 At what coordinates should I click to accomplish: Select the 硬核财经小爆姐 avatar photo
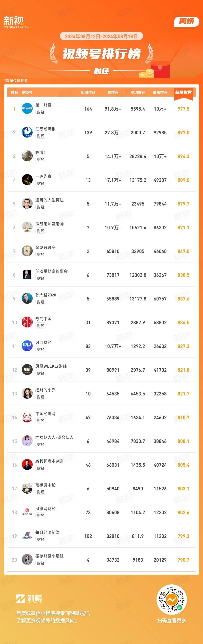click(27, 560)
